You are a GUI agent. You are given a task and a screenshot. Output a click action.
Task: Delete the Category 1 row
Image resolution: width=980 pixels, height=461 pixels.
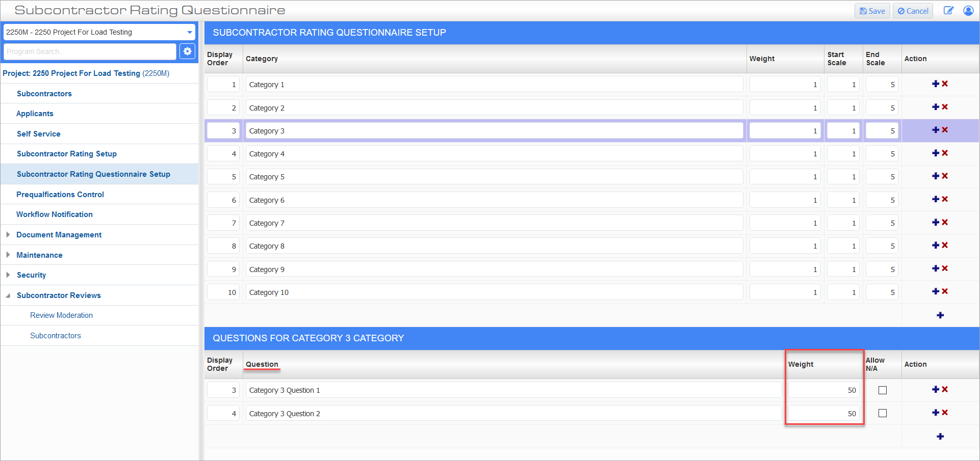[x=945, y=84]
